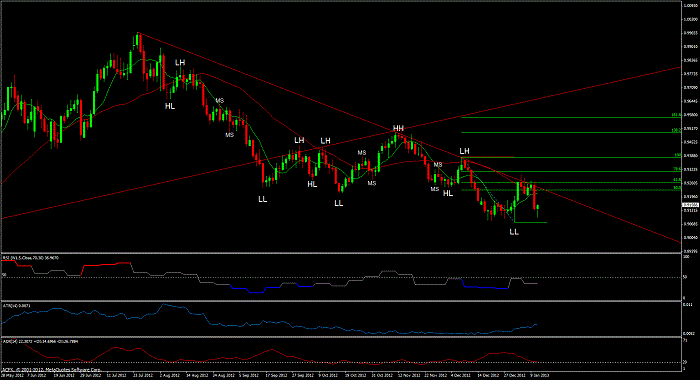Image resolution: width=700 pixels, height=380 pixels.
Task: Click the LH label near August 2012
Action: tap(180, 63)
